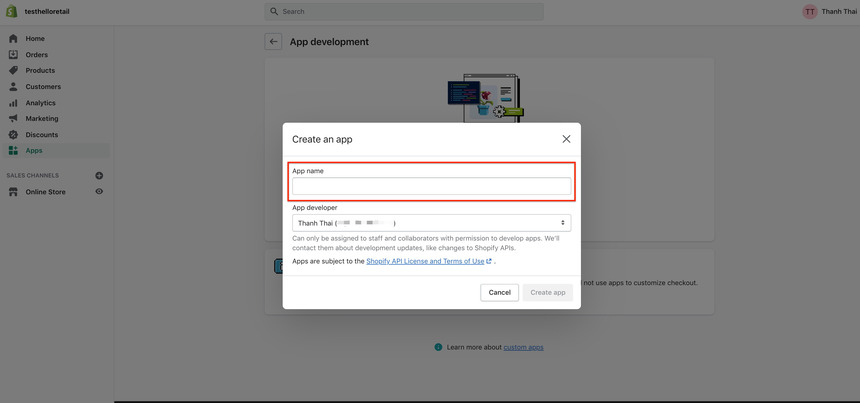Click the Cancel button
The image size is (860, 403).
click(x=499, y=292)
